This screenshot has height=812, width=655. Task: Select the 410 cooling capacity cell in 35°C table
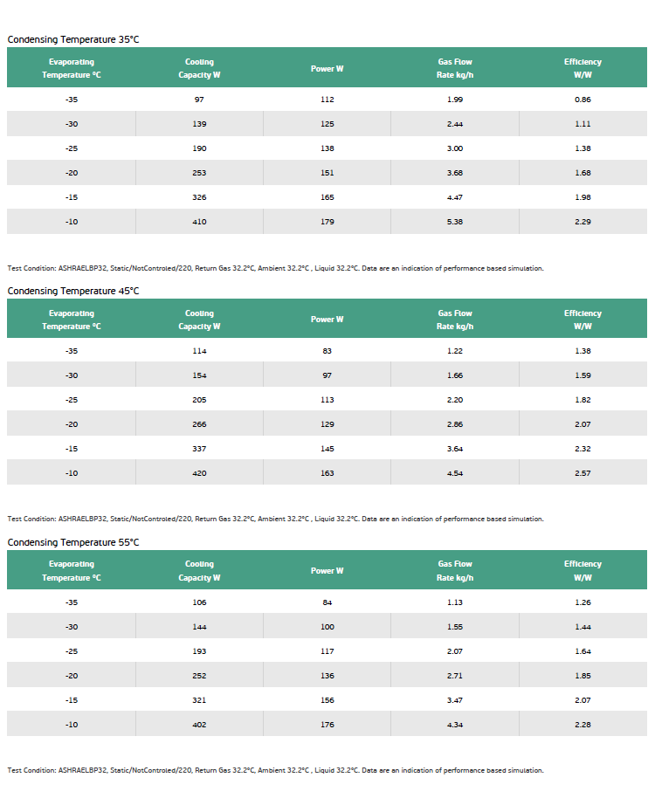tap(199, 222)
